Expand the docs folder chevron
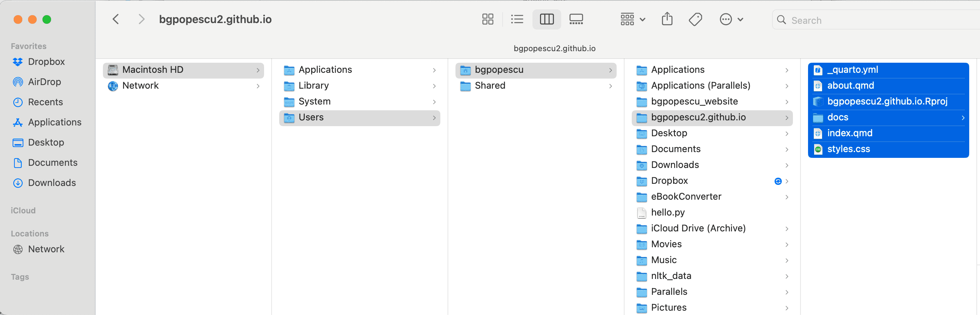Screen dimensions: 980x315 pos(963,118)
